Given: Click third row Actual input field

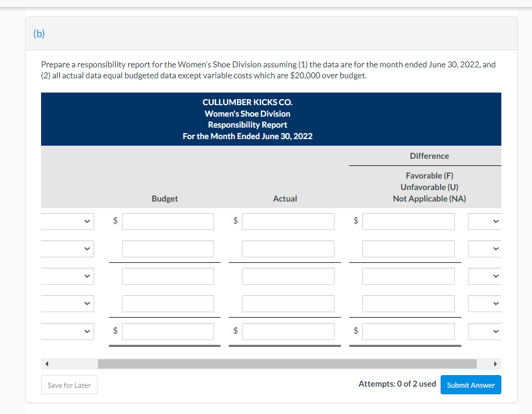Looking at the screenshot, I should [288, 276].
